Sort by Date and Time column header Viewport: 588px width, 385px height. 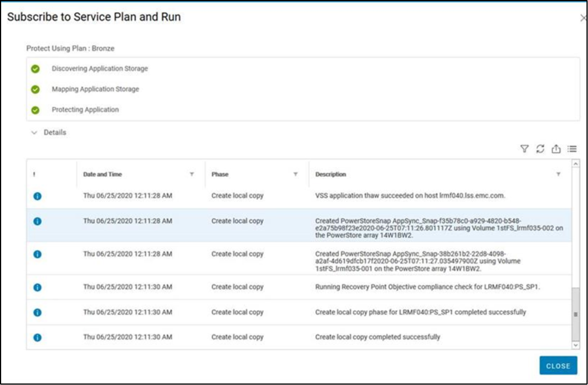(103, 174)
